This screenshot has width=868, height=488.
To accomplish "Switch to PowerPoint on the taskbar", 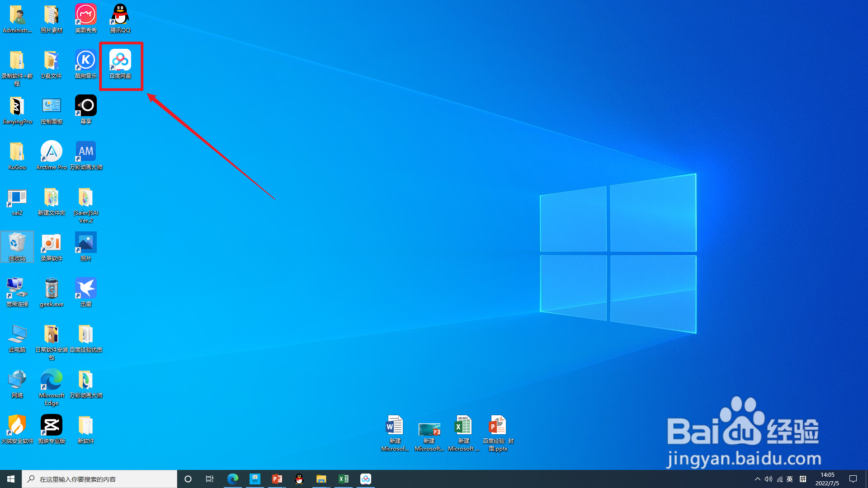I will pyautogui.click(x=277, y=479).
